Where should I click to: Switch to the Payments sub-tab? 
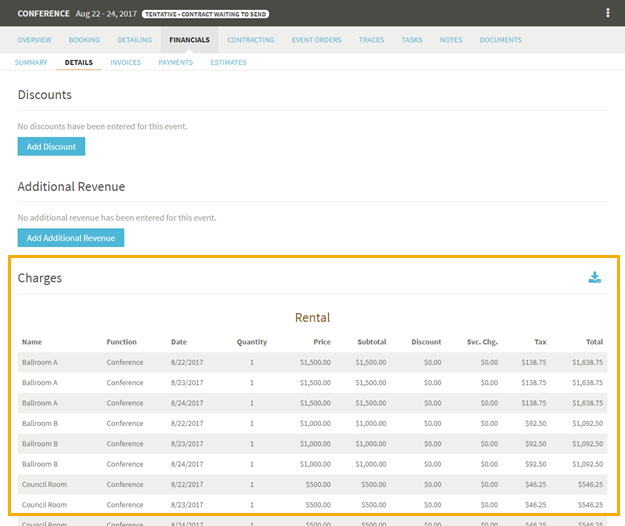point(175,62)
